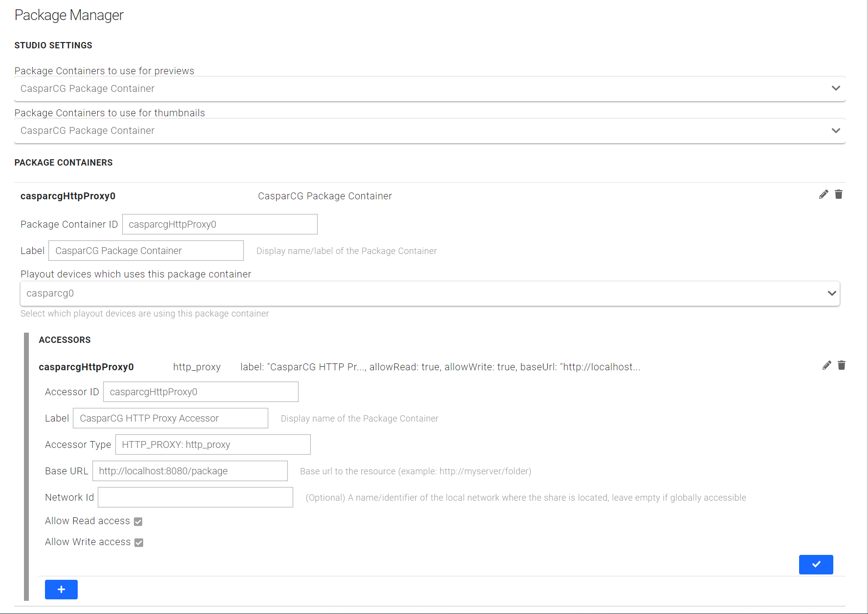Confirm accessor changes with blue checkmark button
Image resolution: width=868 pixels, height=614 pixels.
pyautogui.click(x=816, y=564)
